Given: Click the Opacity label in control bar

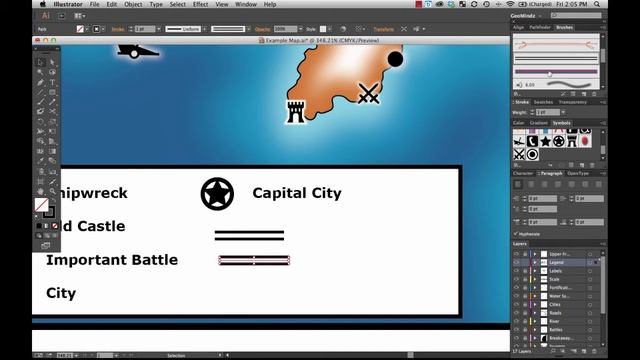Looking at the screenshot, I should pos(263,29).
